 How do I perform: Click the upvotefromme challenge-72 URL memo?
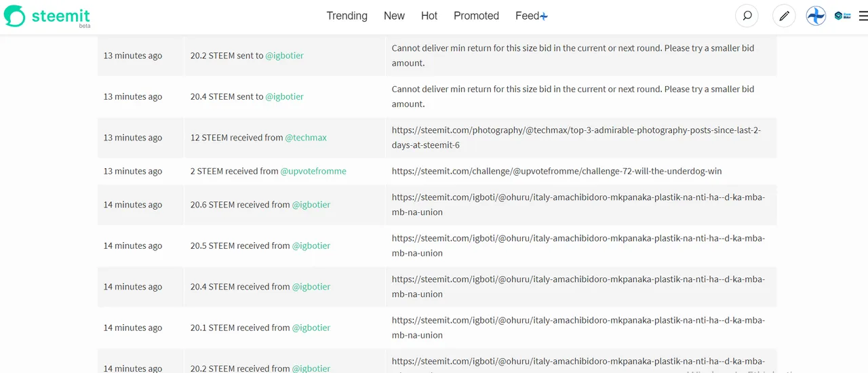[x=557, y=171]
